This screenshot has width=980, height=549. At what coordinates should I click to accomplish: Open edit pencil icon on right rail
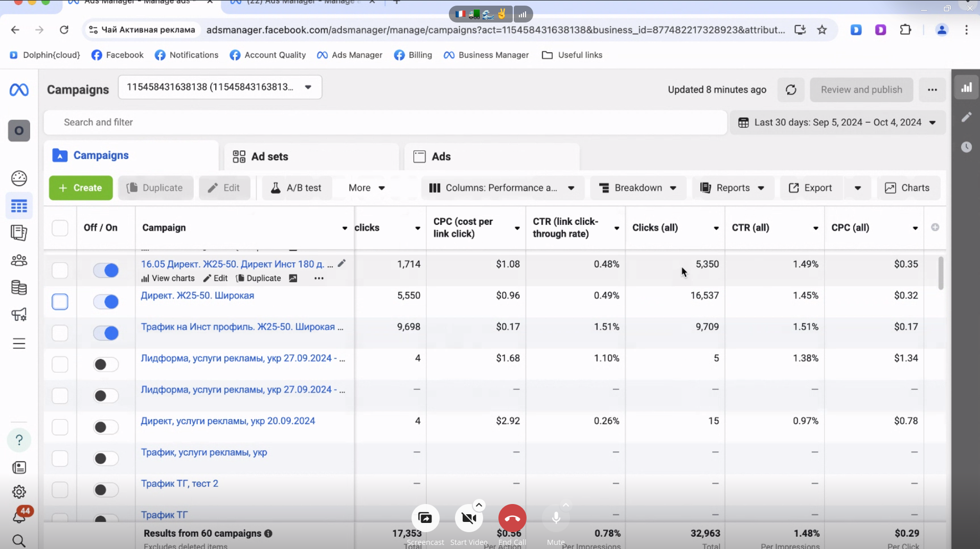point(966,117)
